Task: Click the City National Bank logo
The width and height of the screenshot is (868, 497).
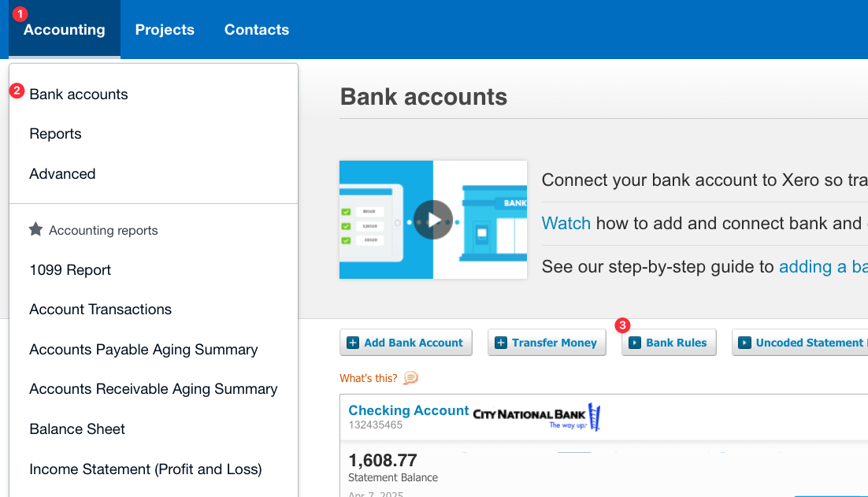Action: coord(536,415)
